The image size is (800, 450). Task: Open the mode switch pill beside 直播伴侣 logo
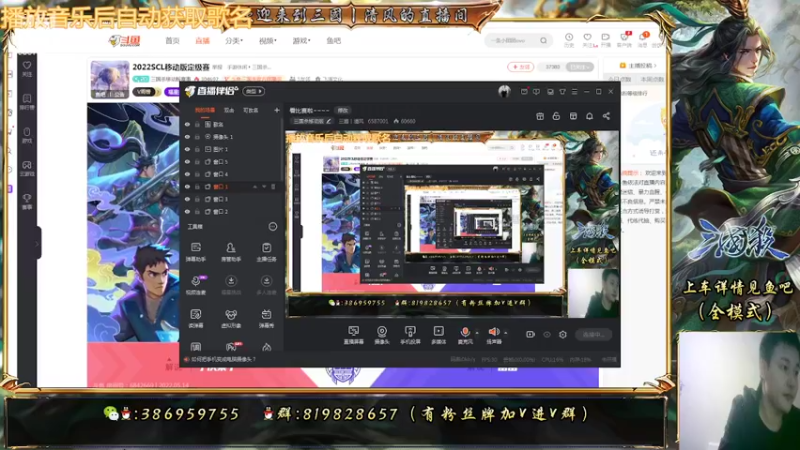pos(254,91)
